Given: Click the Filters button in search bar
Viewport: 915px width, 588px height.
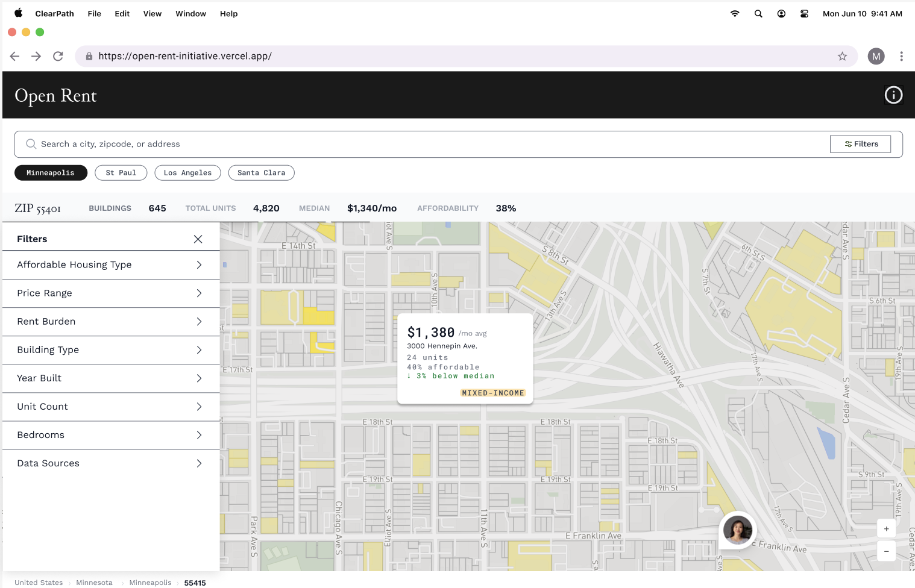Looking at the screenshot, I should (860, 144).
